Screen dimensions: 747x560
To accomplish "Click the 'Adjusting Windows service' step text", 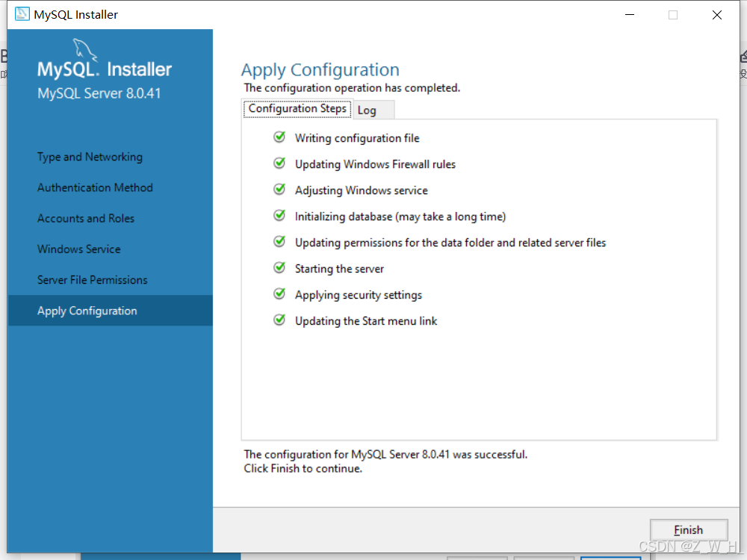I will click(x=362, y=190).
